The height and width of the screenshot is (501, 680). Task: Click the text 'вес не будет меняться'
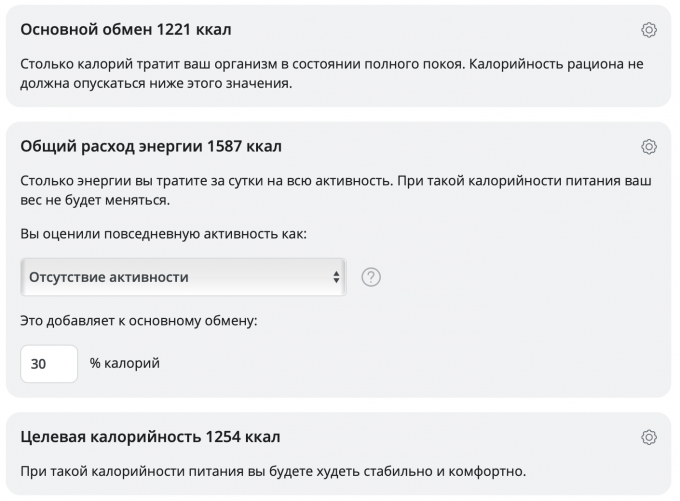tap(96, 200)
